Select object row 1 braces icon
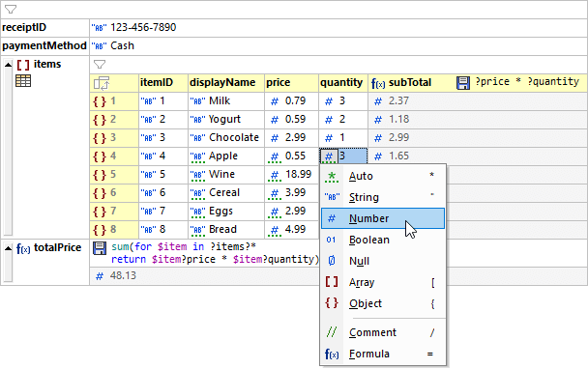 point(100,101)
